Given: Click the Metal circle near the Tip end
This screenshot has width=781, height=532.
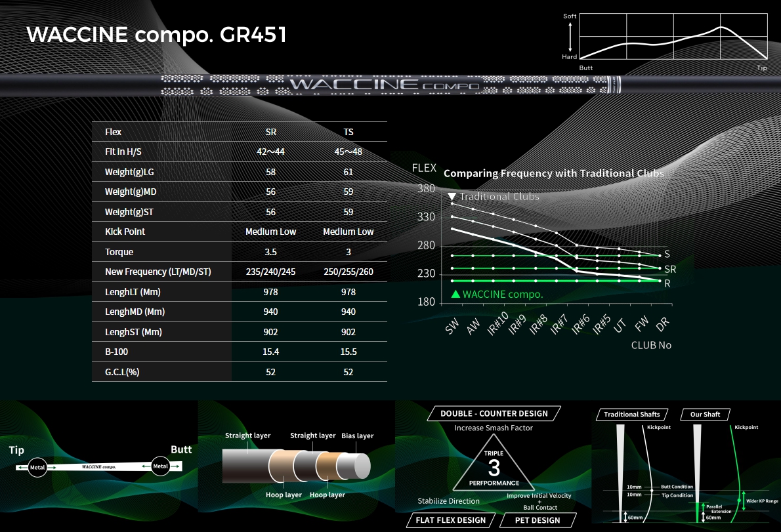Looking at the screenshot, I should [x=37, y=467].
